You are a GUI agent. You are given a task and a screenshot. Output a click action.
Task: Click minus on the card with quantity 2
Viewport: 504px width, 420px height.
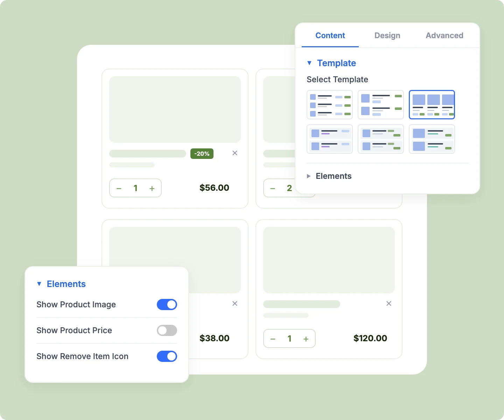coord(273,188)
